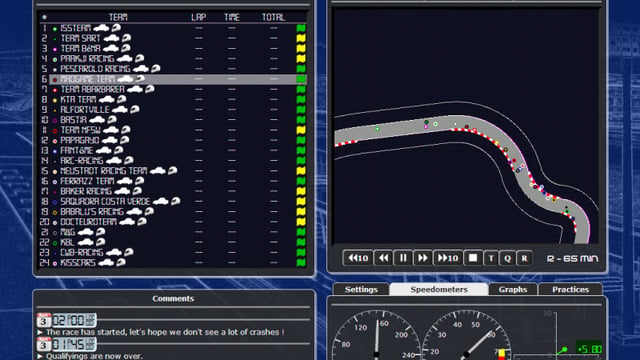Click the helmet icon for ISSTEAM

pos(116,28)
